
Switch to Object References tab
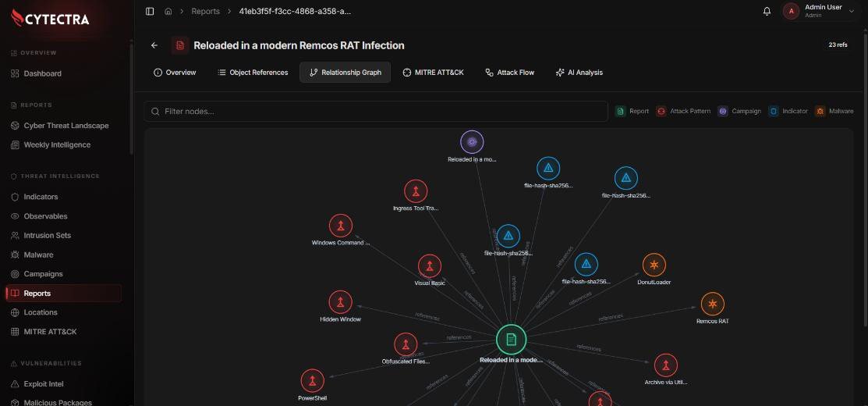pos(253,73)
